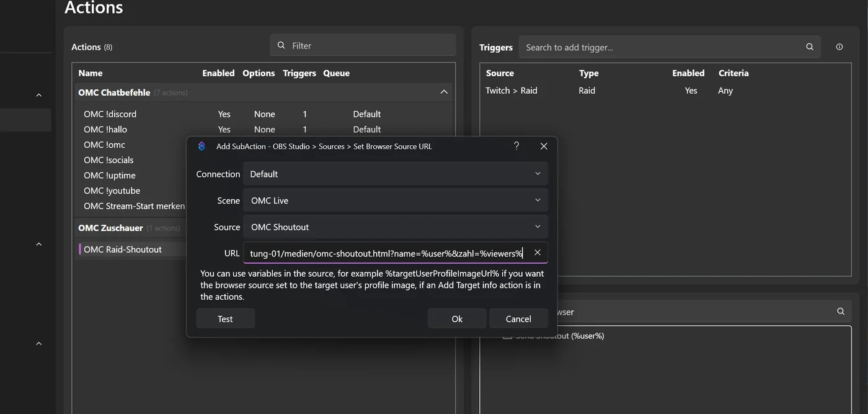This screenshot has height=414, width=868.
Task: Sort actions by Queue column
Action: pos(336,73)
